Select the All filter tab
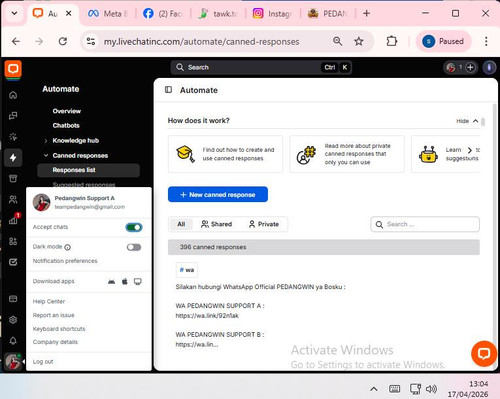 [181, 224]
